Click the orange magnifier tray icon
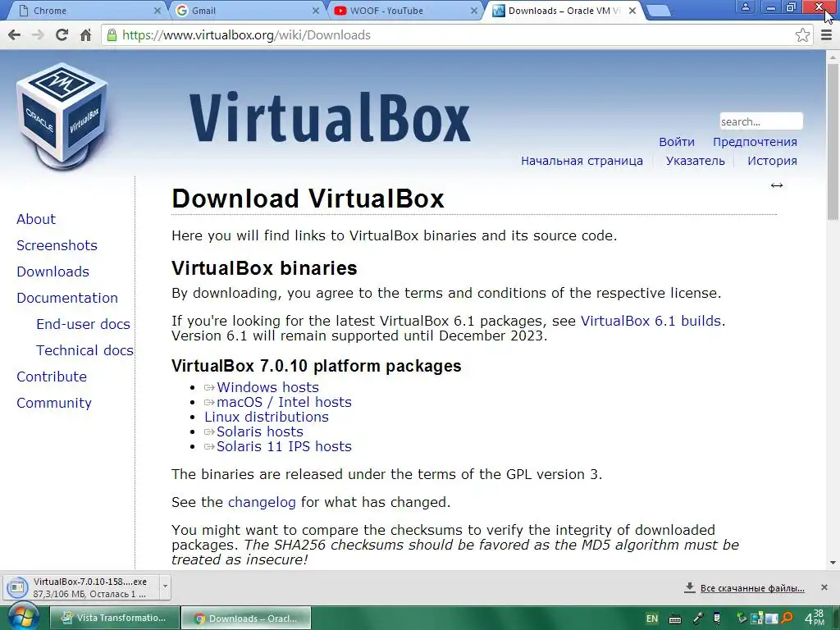Viewport: 840px width, 630px height. [787, 619]
